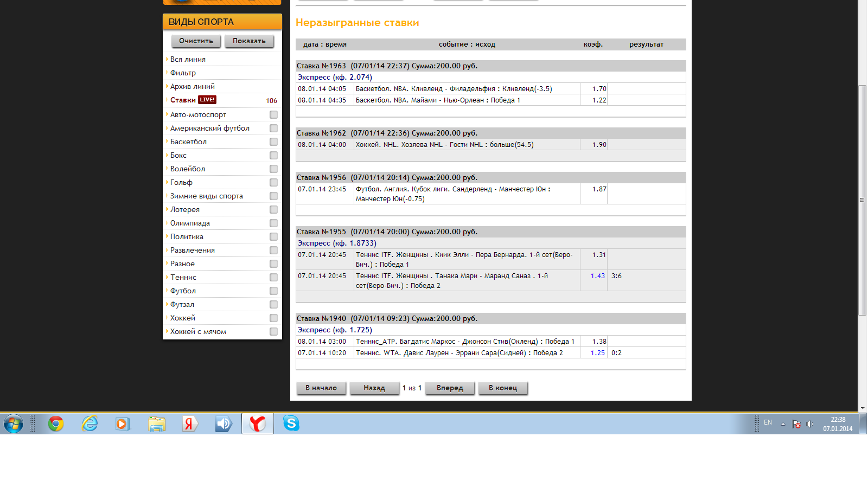Open the Вся линия menu item
The width and height of the screenshot is (868, 488).
[188, 59]
